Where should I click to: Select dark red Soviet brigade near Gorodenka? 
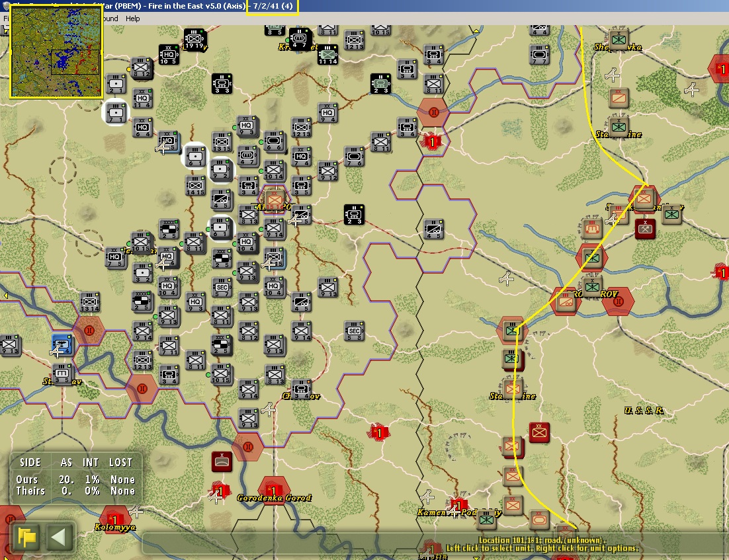tap(222, 461)
